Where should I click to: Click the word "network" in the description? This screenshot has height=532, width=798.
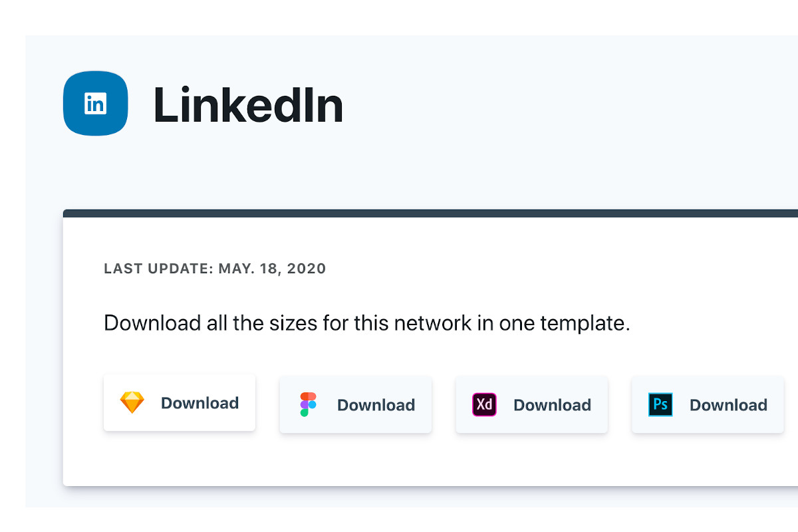[x=433, y=324]
